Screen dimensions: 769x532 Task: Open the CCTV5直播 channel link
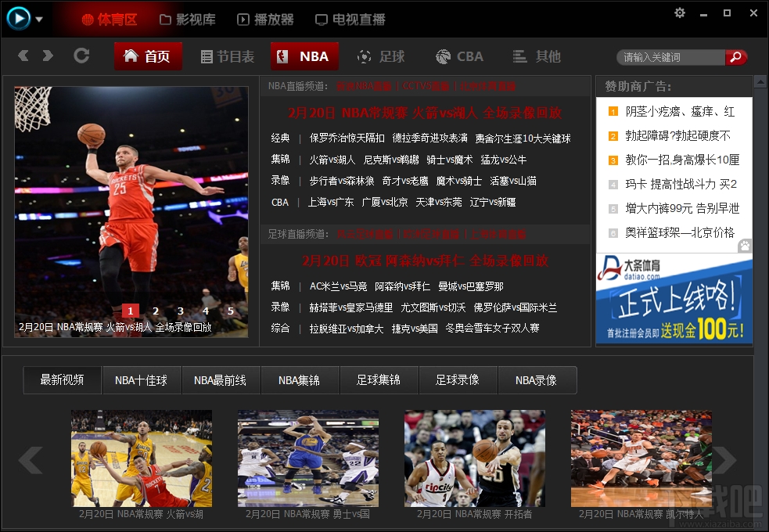pyautogui.click(x=426, y=86)
